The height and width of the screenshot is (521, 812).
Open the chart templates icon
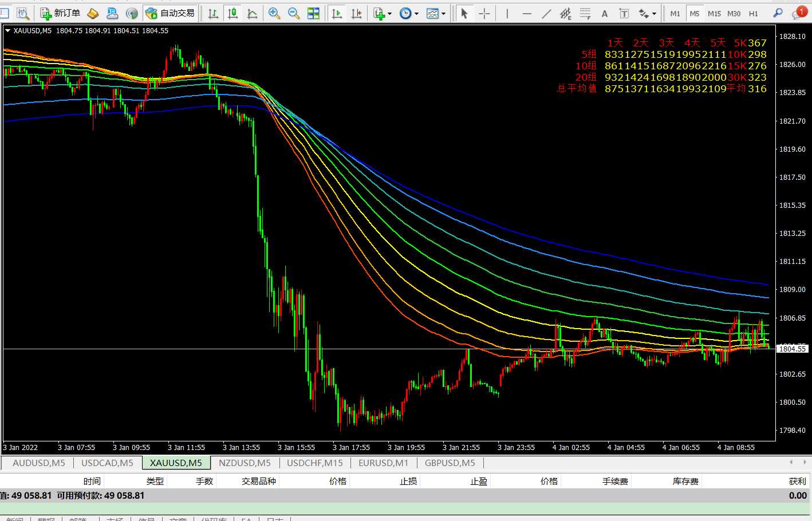click(432, 13)
